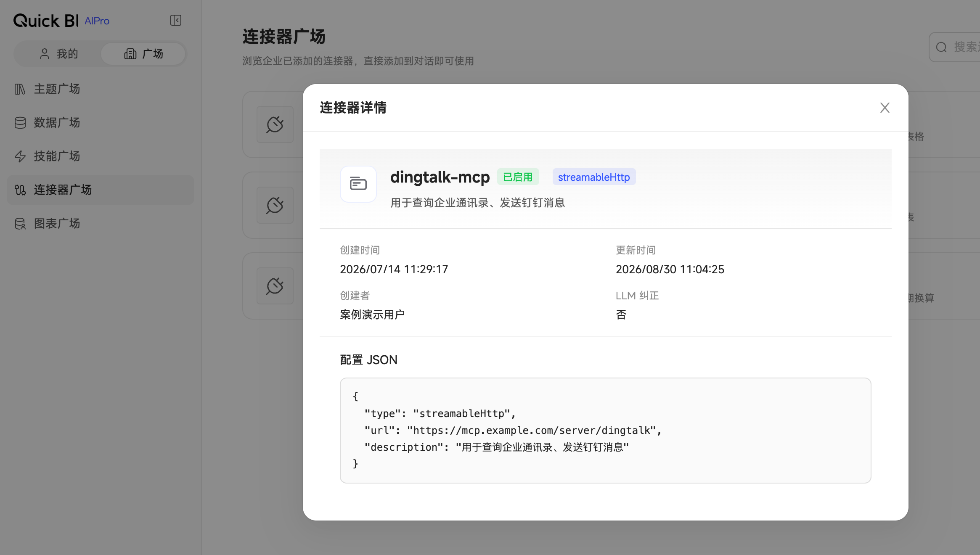Switch to the 广场 tab
The width and height of the screenshot is (980, 555).
(143, 54)
